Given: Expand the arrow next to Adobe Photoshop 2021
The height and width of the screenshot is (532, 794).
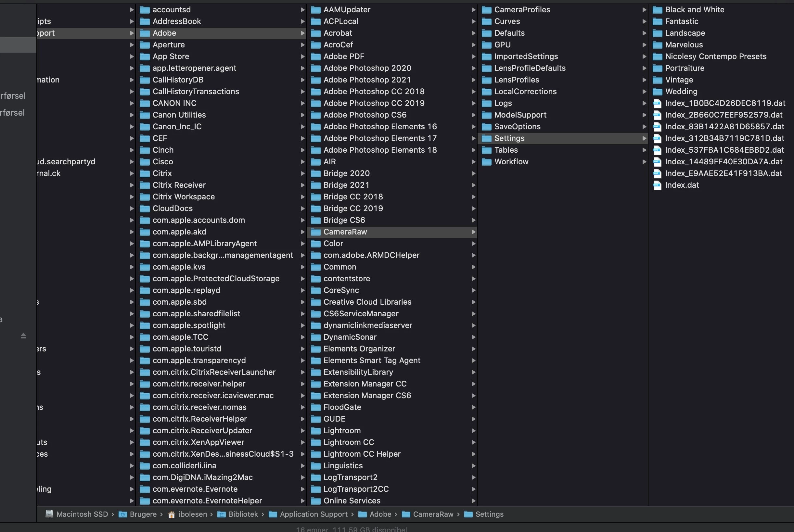Looking at the screenshot, I should coord(473,80).
